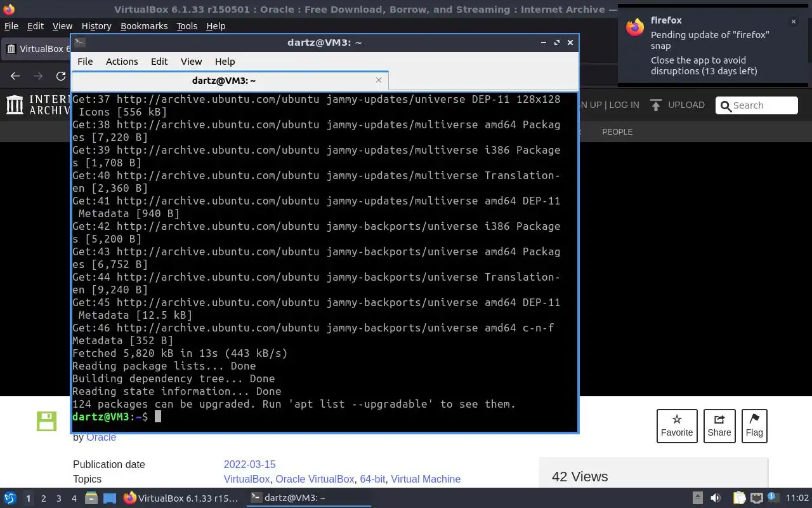Viewport: 812px width, 508px height.
Task: Click the Internet Archive logo
Action: pos(38,105)
